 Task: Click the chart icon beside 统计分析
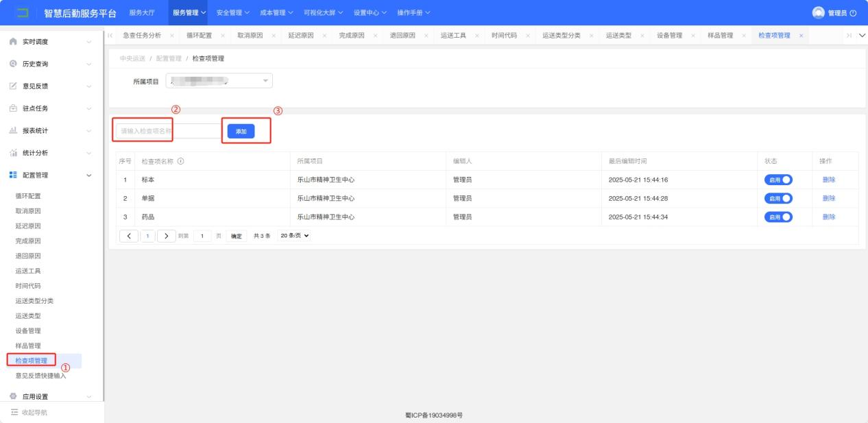point(13,153)
